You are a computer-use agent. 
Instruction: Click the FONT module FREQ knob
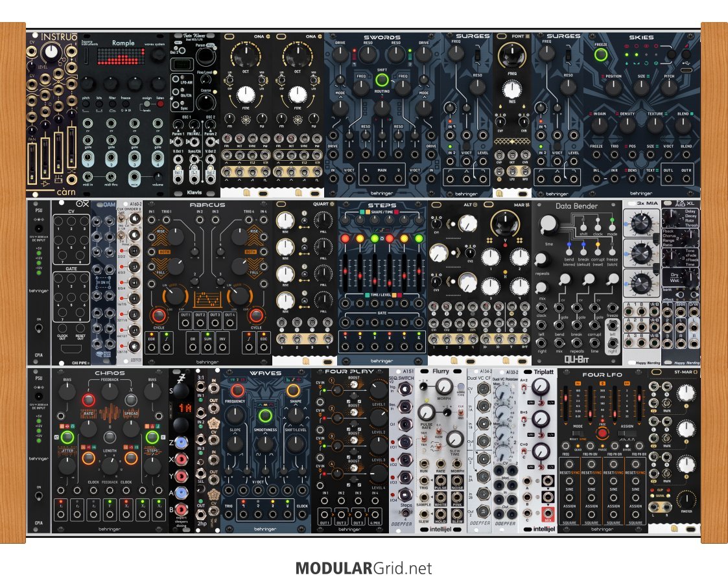click(511, 56)
